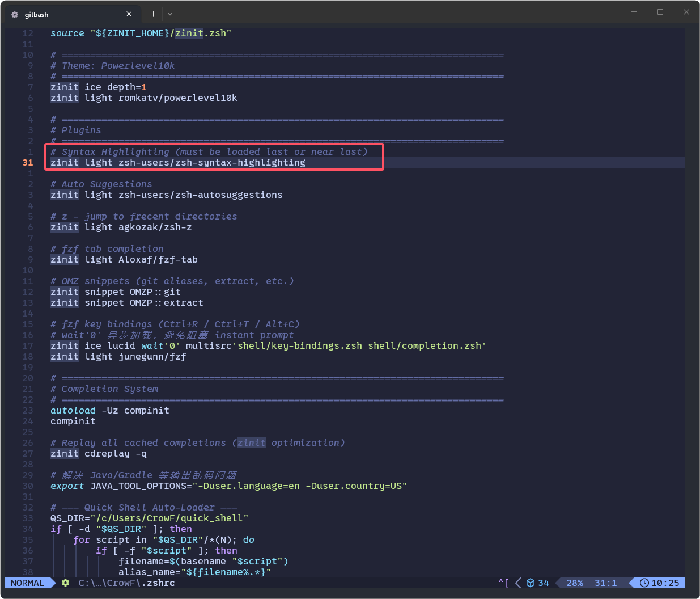Click the 31:1 cursor position indicator
Viewport: 700px width, 599px height.
(605, 583)
